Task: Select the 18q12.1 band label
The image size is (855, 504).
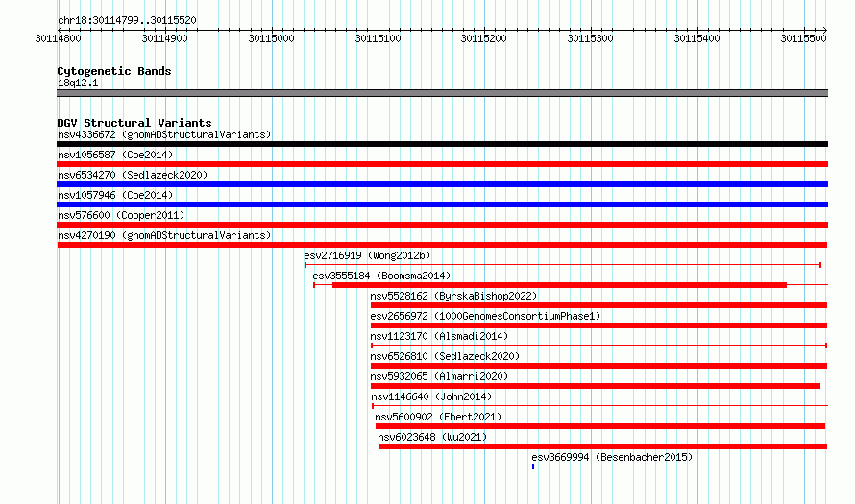Action: [x=78, y=83]
